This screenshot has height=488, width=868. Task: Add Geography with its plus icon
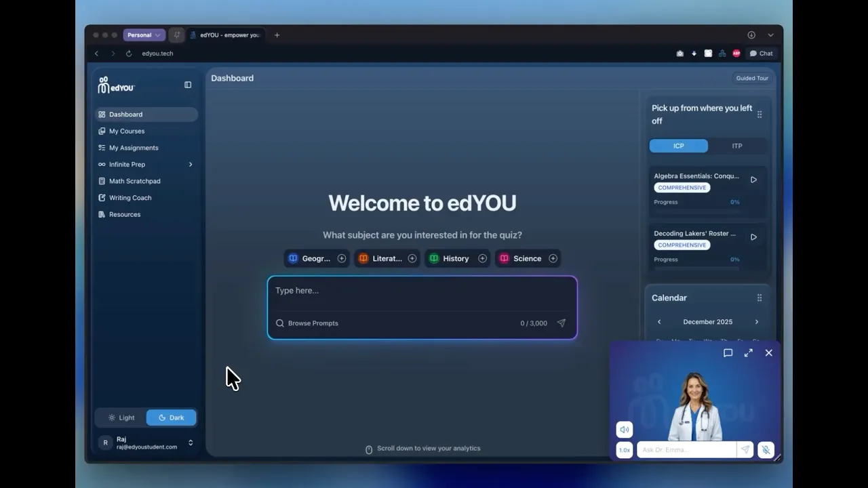coord(342,258)
